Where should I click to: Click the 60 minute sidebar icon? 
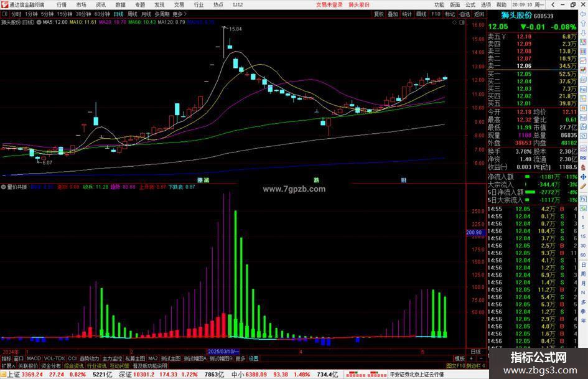[x=583, y=255]
